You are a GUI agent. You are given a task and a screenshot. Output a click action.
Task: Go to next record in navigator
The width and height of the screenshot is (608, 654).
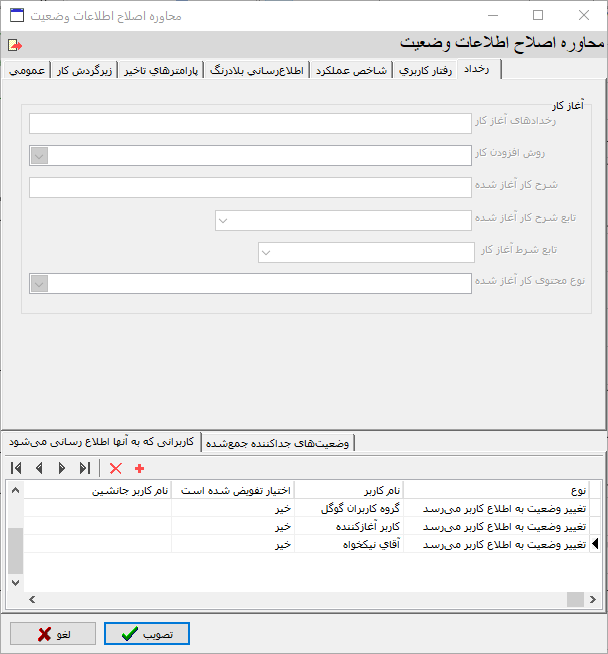[62, 468]
